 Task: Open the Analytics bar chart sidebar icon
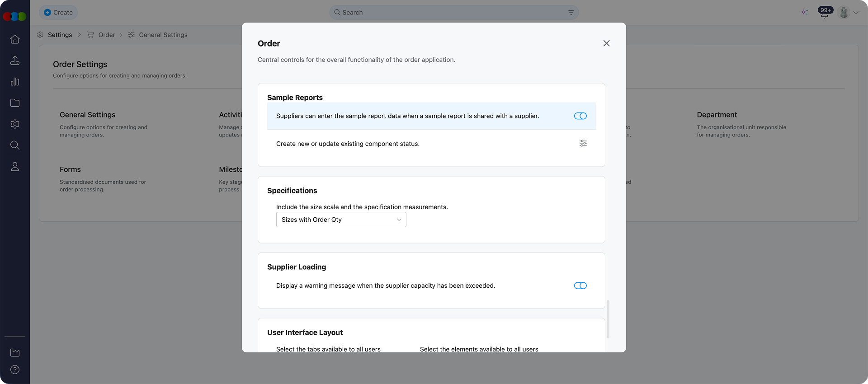pos(15,82)
